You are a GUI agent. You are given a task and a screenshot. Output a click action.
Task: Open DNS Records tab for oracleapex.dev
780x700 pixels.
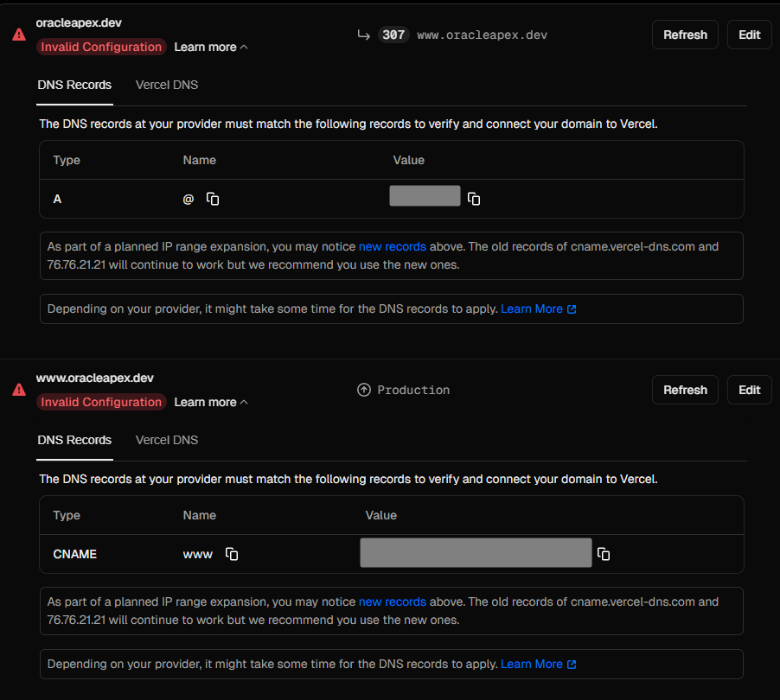pyautogui.click(x=74, y=85)
